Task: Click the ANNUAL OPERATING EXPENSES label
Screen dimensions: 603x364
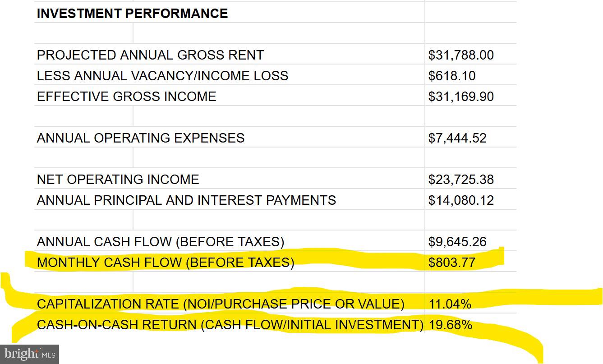Action: (141, 138)
